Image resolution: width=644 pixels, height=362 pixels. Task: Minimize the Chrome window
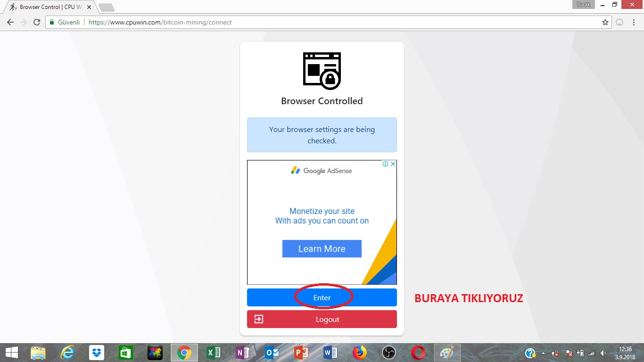(x=603, y=5)
